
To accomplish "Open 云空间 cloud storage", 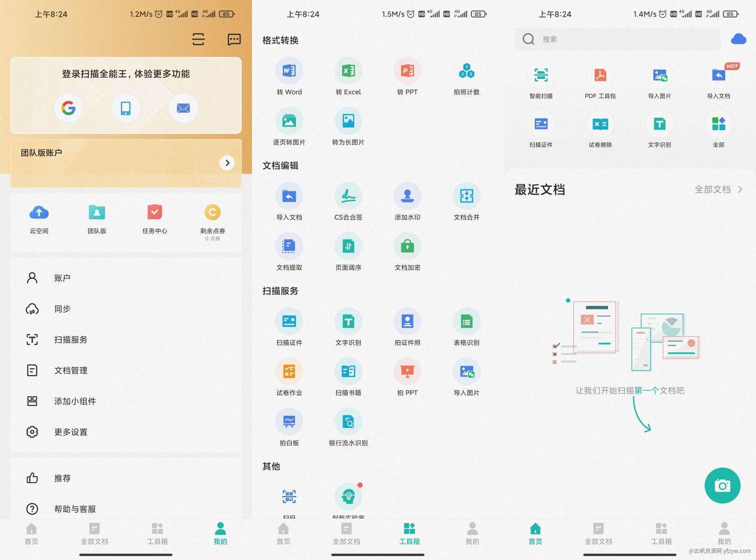I will pyautogui.click(x=39, y=219).
